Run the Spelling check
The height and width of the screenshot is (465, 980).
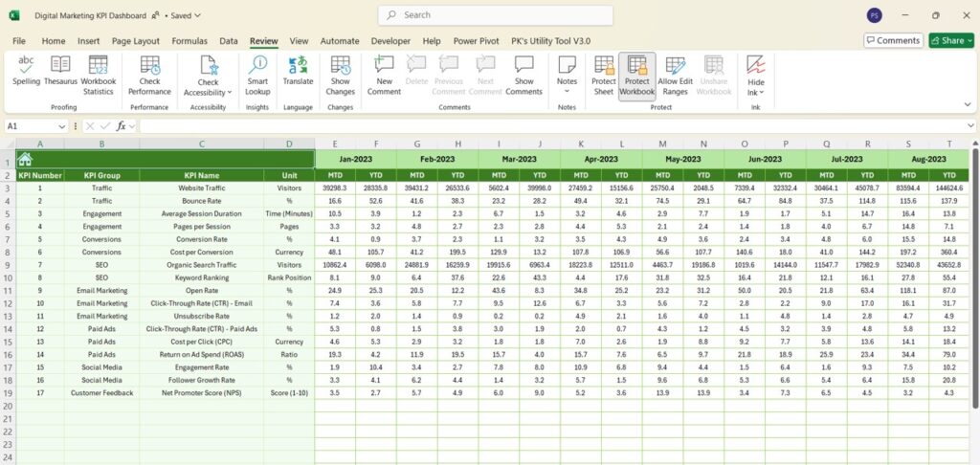tap(26, 70)
